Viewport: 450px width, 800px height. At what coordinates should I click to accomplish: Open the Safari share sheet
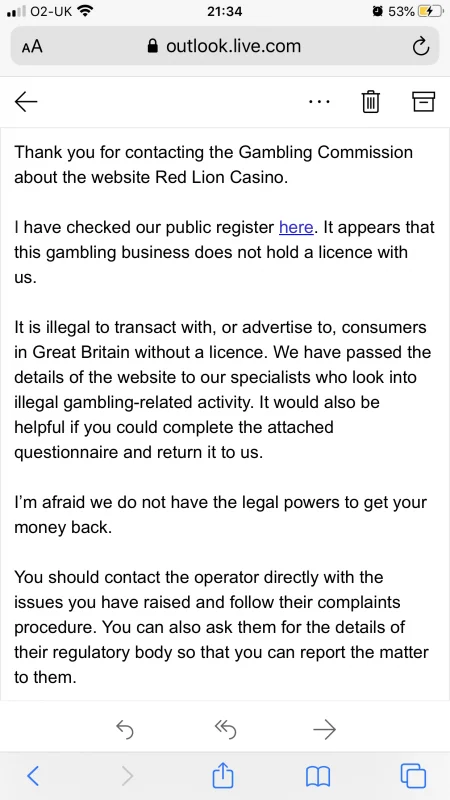click(222, 774)
